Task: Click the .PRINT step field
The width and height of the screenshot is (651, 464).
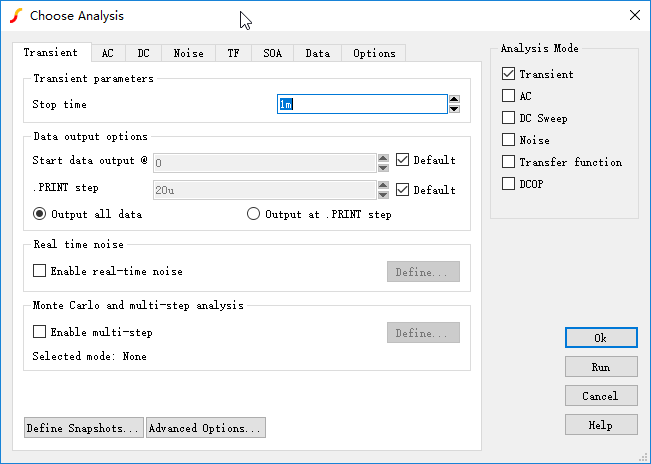Action: 264,190
